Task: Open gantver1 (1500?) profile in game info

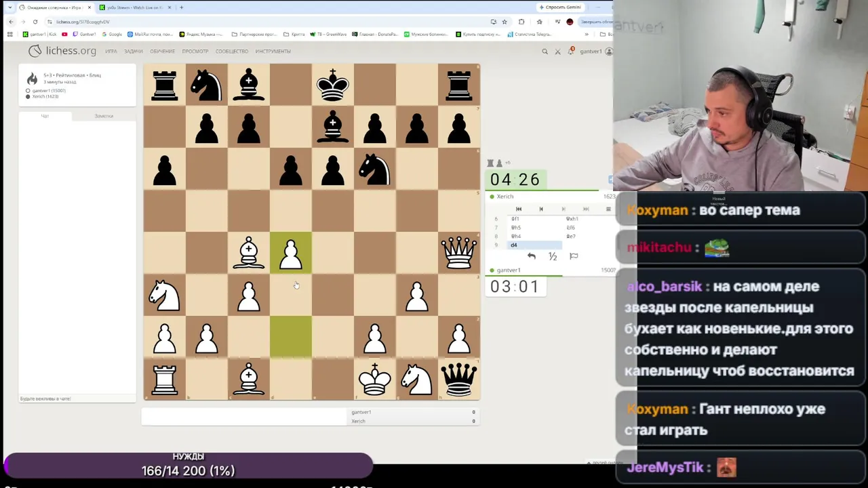Action: coord(48,91)
